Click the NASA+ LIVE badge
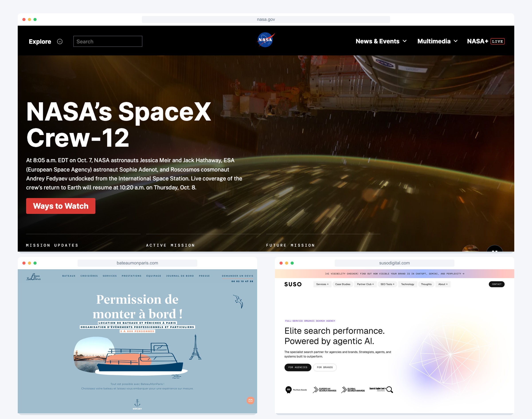This screenshot has height=419, width=532. [x=497, y=41]
